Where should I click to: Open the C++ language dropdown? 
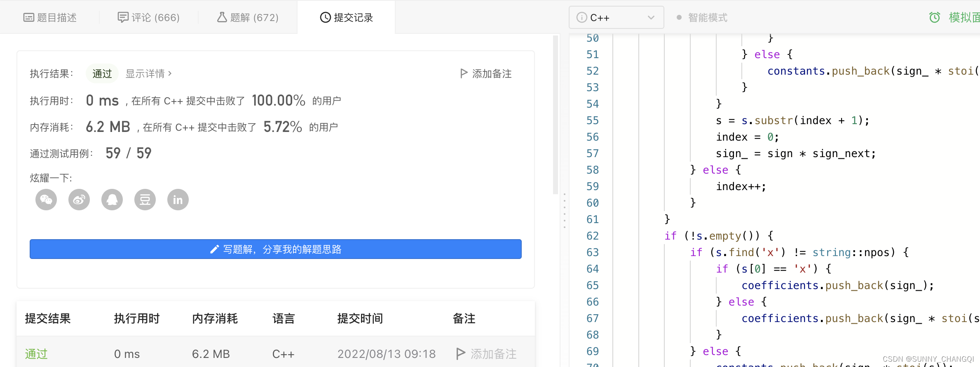pos(617,17)
